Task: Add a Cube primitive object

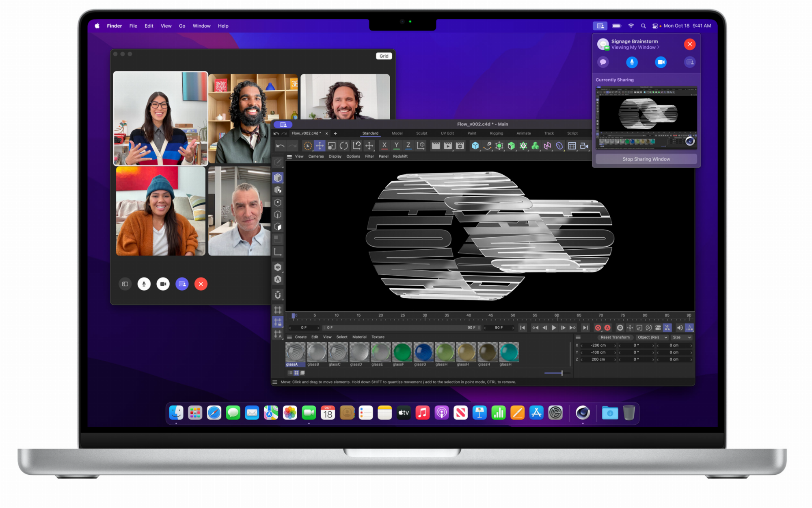Action: point(475,145)
